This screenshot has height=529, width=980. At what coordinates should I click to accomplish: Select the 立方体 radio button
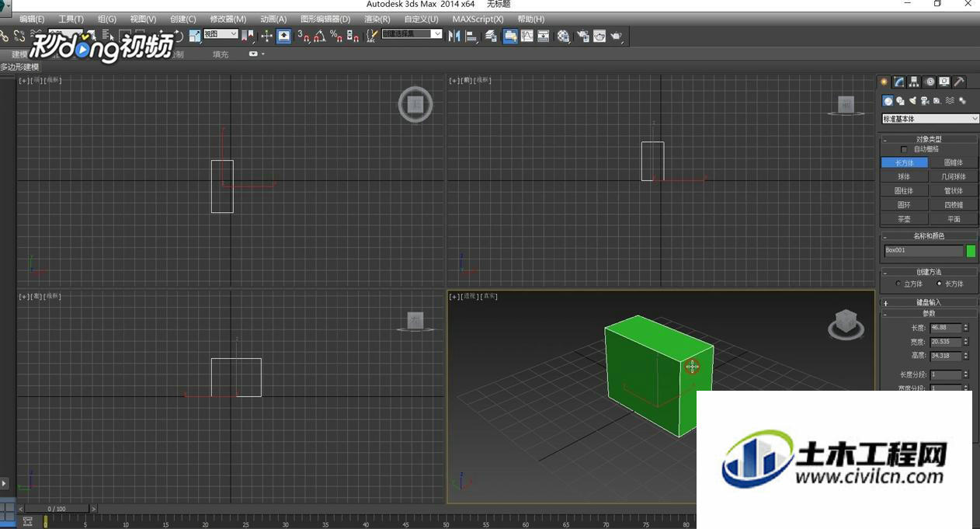tap(898, 284)
